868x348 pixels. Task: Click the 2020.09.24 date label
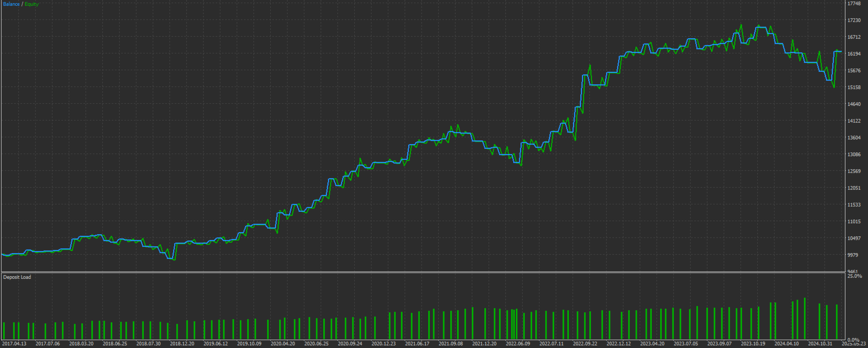pos(350,344)
